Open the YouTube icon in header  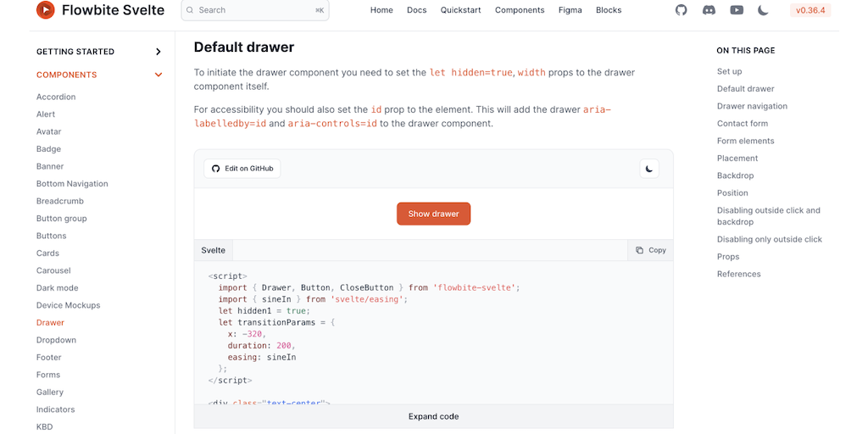[x=737, y=10]
